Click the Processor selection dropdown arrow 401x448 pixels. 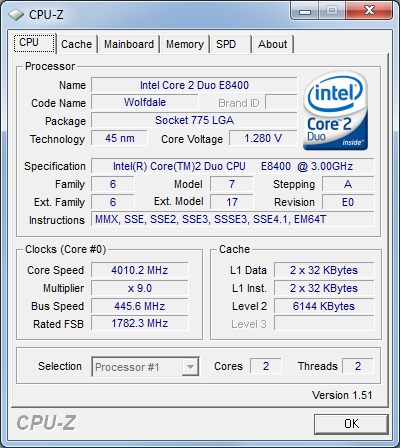tap(190, 367)
